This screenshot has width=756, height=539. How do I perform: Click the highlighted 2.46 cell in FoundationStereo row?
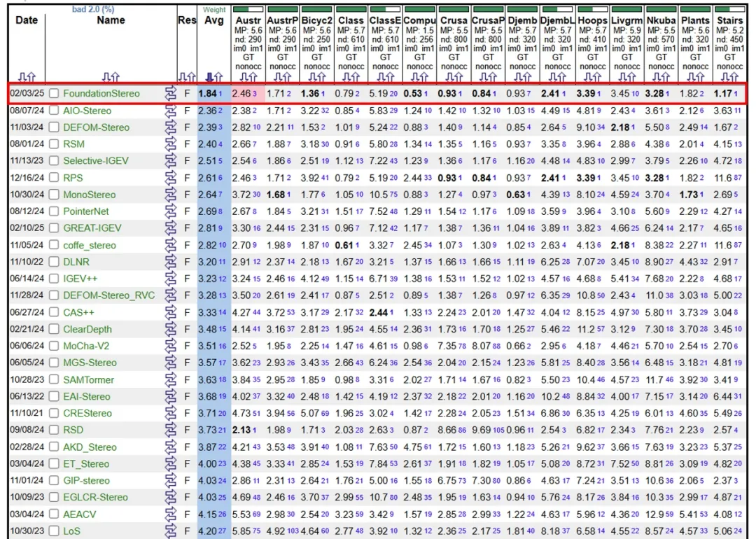(248, 94)
